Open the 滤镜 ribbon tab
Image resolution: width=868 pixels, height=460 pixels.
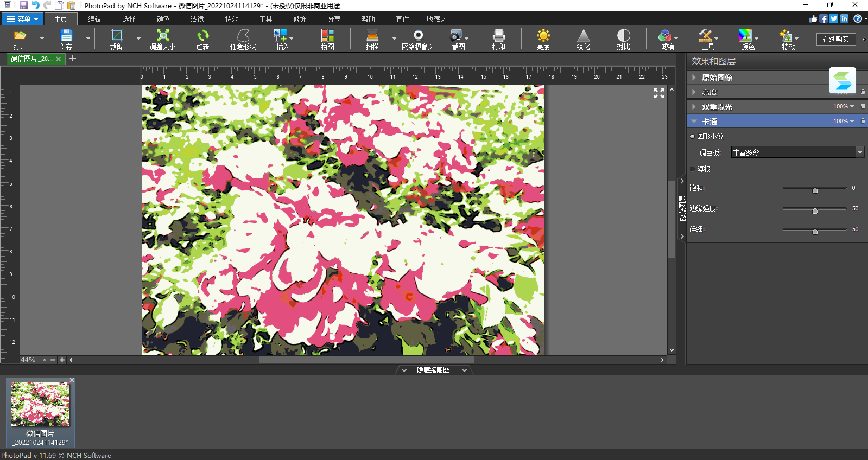pyautogui.click(x=197, y=19)
